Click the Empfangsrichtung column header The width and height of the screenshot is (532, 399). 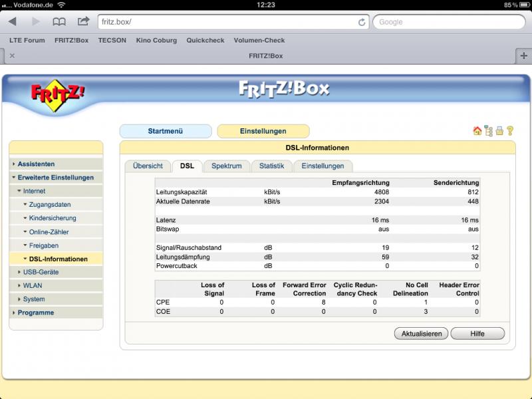[x=360, y=183]
